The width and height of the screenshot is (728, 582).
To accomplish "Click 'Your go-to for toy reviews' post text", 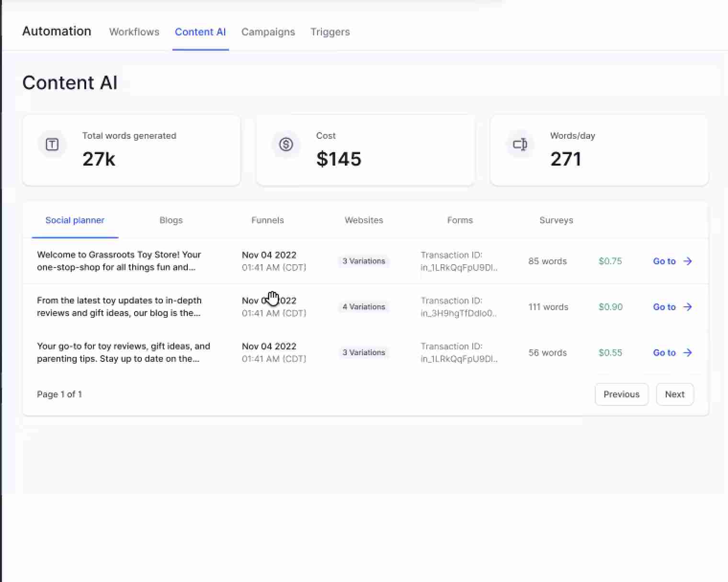I will (124, 352).
